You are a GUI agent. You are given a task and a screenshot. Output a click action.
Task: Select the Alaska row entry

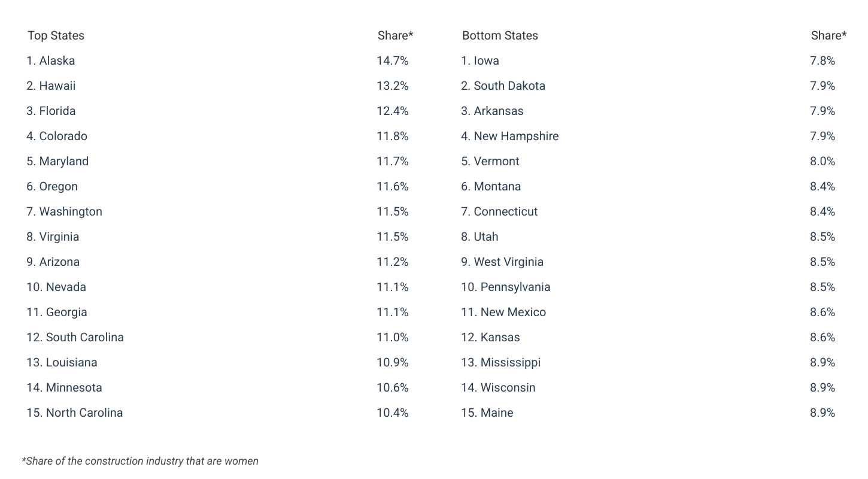(x=51, y=60)
